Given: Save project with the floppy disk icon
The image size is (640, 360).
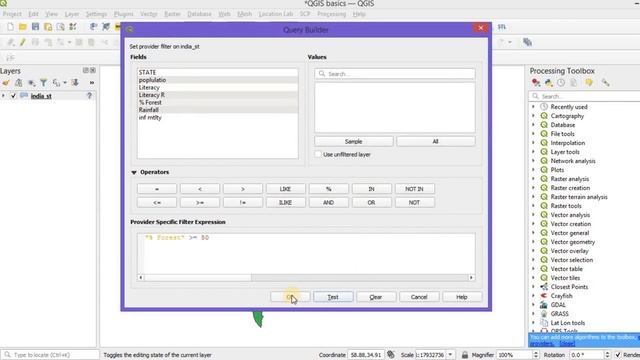Looking at the screenshot, I should click(x=36, y=27).
